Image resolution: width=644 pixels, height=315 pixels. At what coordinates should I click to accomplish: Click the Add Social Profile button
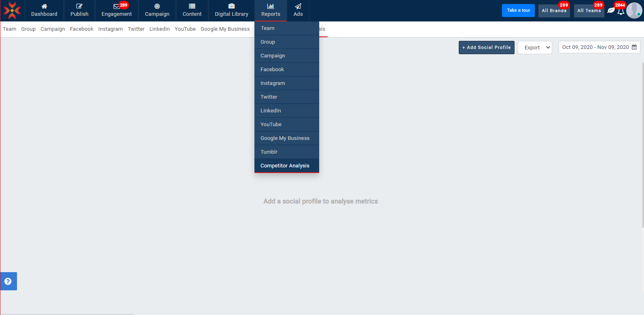click(486, 47)
